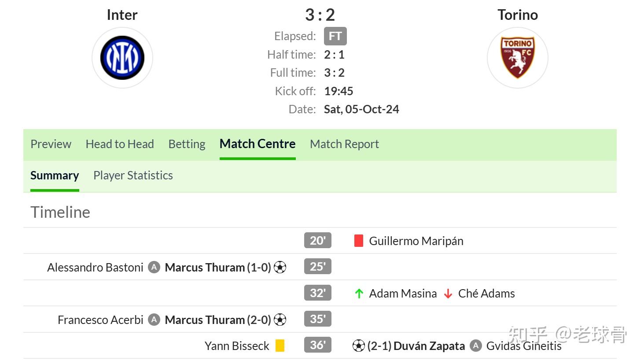This screenshot has width=644, height=361.
Task: Go to the Match Report tab
Action: point(344,144)
